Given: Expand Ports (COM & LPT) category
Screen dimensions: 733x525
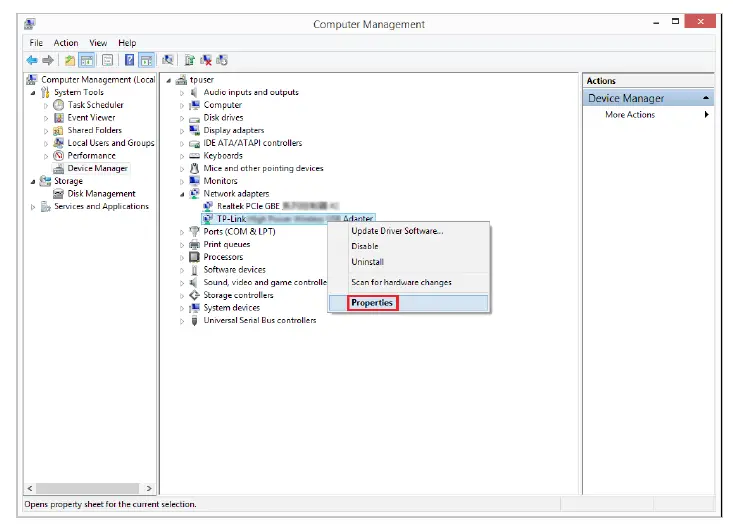Looking at the screenshot, I should (x=182, y=232).
